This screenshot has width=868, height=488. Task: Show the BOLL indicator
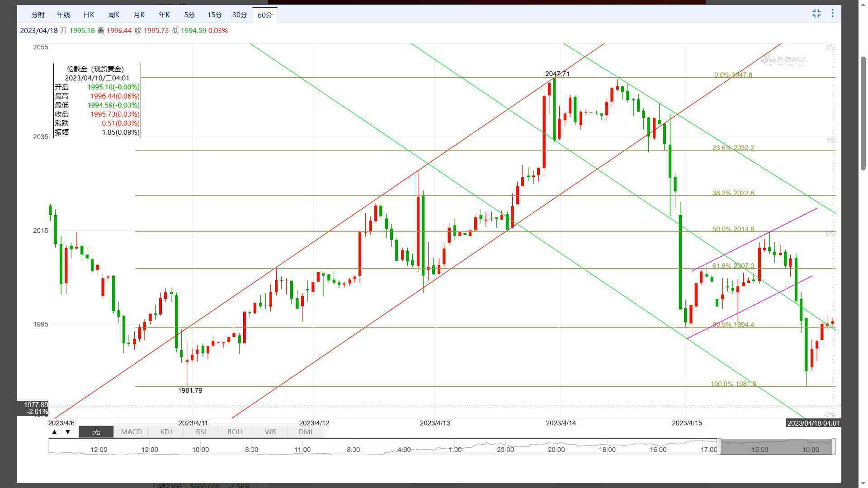(x=236, y=432)
